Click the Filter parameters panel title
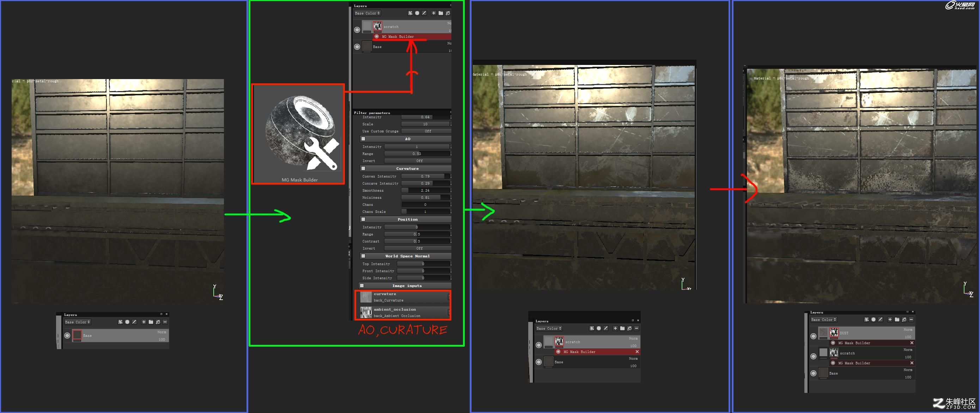The height and width of the screenshot is (413, 980). coord(372,113)
